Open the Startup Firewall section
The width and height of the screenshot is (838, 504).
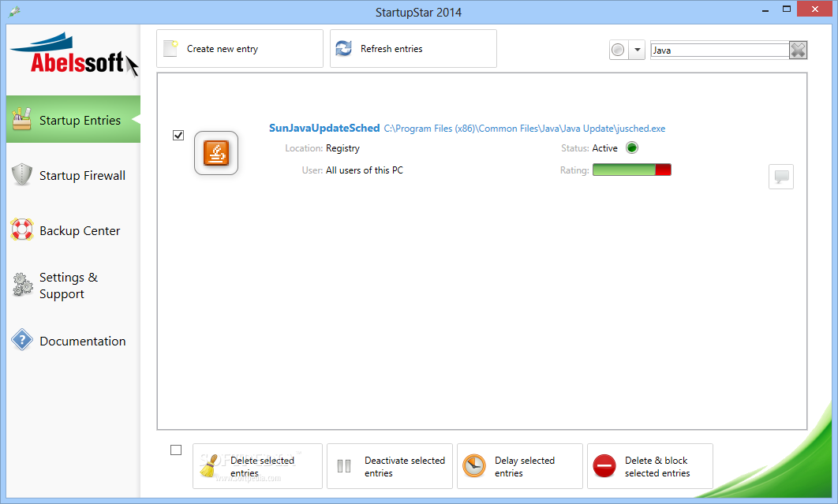[73, 175]
